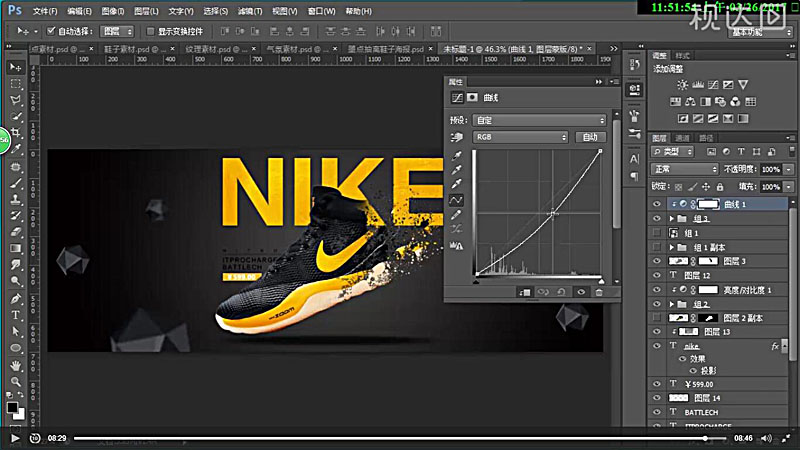Click the curves white point slider

pyautogui.click(x=602, y=281)
